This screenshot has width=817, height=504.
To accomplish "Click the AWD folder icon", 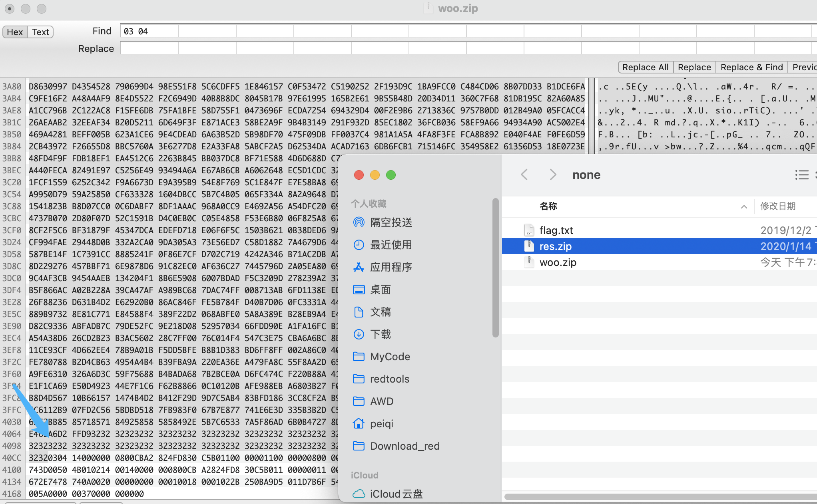I will 359,401.
